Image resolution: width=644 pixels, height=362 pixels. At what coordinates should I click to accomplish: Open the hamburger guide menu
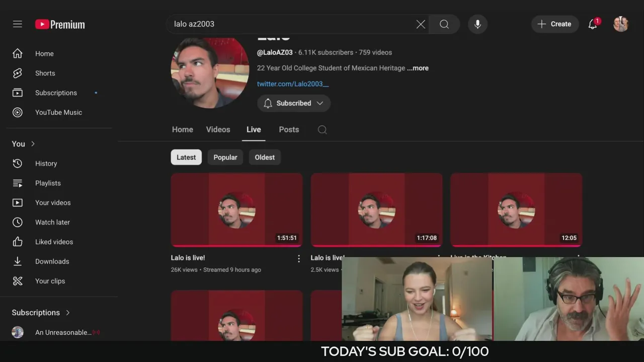(x=18, y=24)
